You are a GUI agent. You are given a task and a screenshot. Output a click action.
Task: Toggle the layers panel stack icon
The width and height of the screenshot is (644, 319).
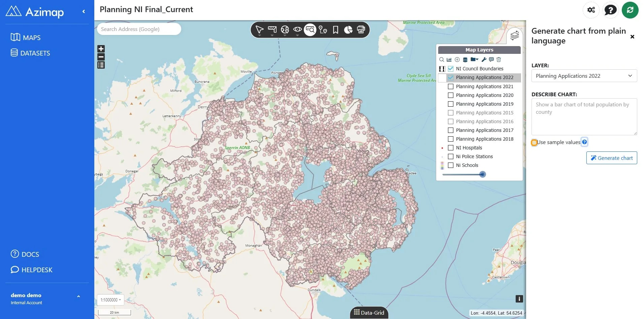click(515, 35)
